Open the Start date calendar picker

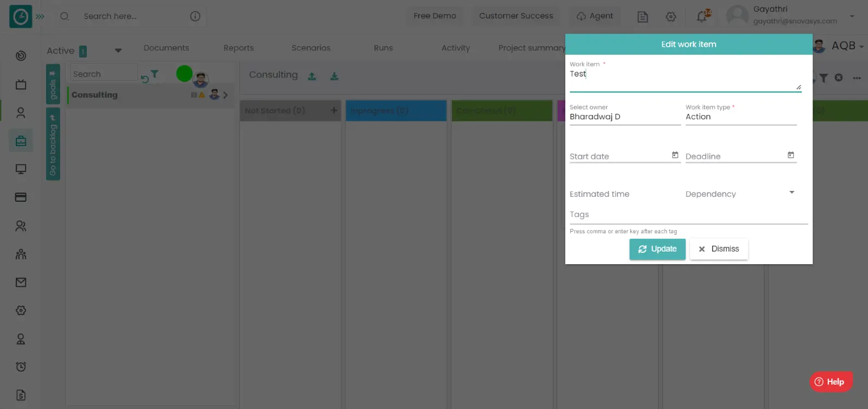point(675,155)
